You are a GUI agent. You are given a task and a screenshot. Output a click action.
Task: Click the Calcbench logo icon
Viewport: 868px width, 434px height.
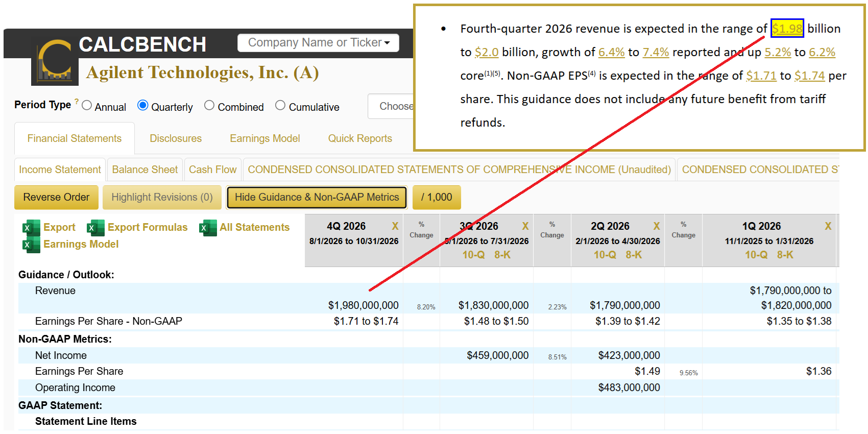point(55,61)
